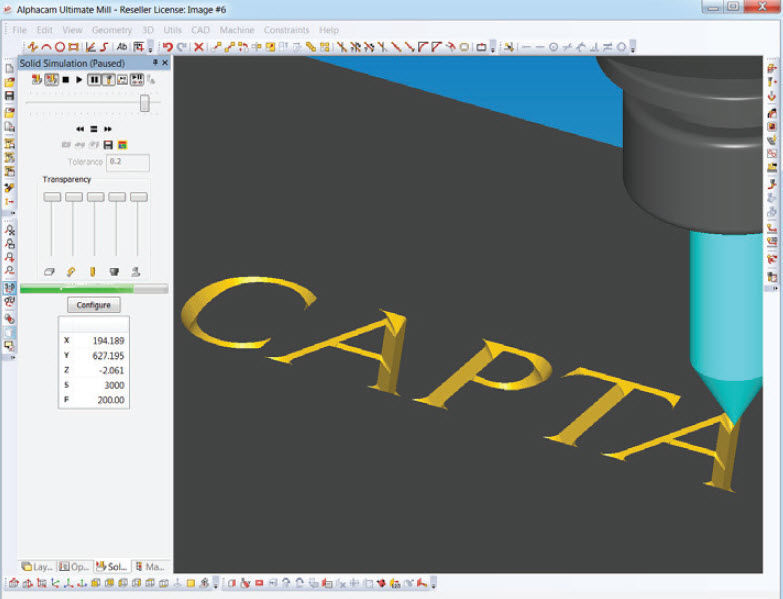Image resolution: width=783 pixels, height=599 pixels.
Task: Click the solid yellow square icon in bottom toolbar
Action: tap(191, 583)
